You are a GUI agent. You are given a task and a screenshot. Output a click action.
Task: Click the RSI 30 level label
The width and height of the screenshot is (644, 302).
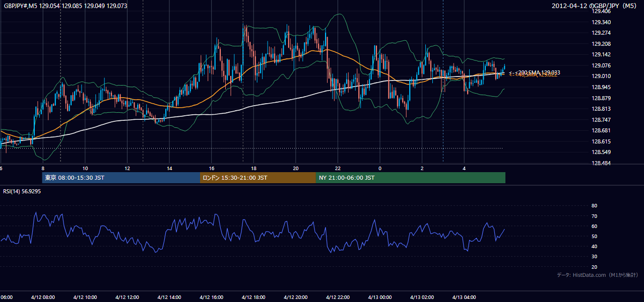point(594,257)
